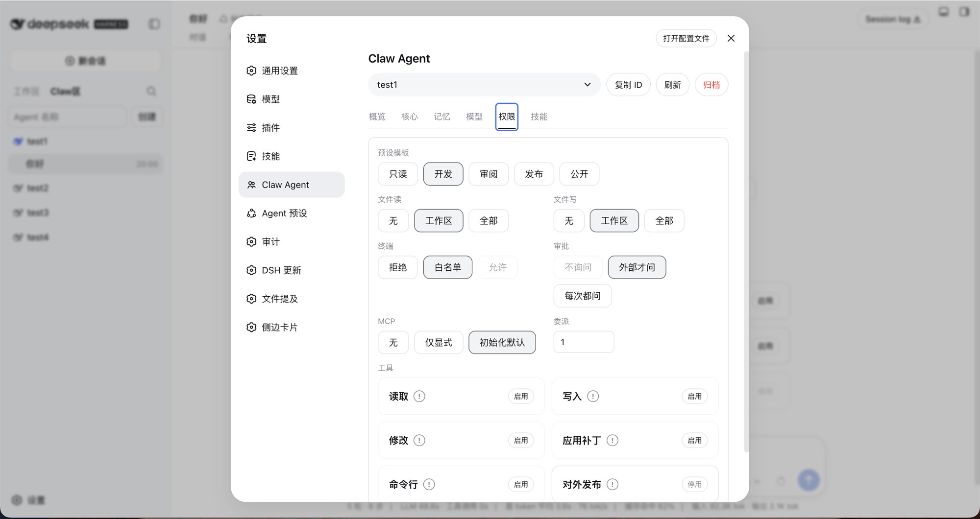Screen dimensions: 980x519
Task: Select MCP 初始化默认 option
Action: click(502, 342)
